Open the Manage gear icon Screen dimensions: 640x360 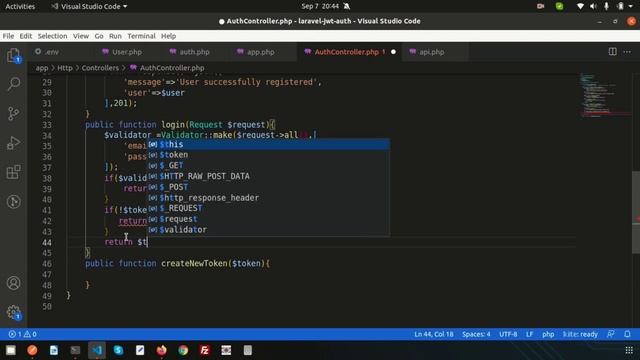click(x=13, y=312)
